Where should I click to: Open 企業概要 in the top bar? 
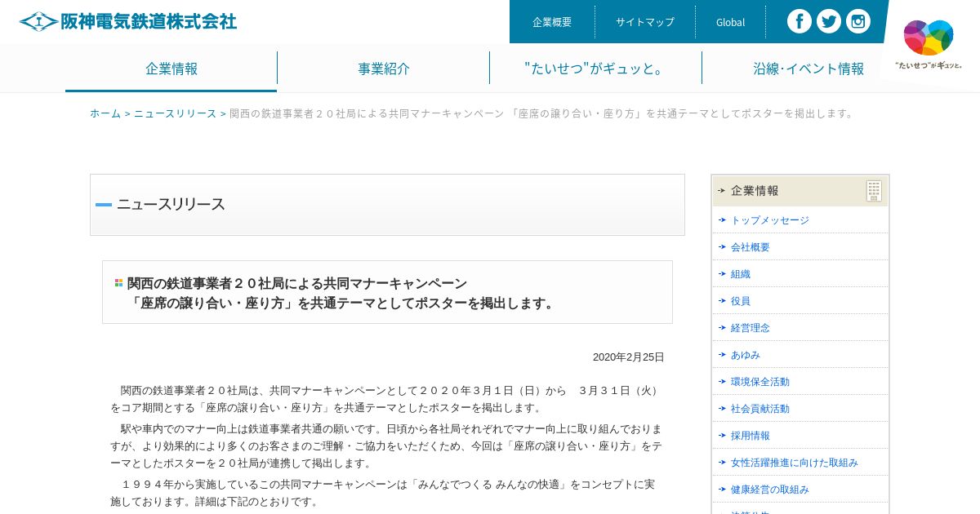552,22
